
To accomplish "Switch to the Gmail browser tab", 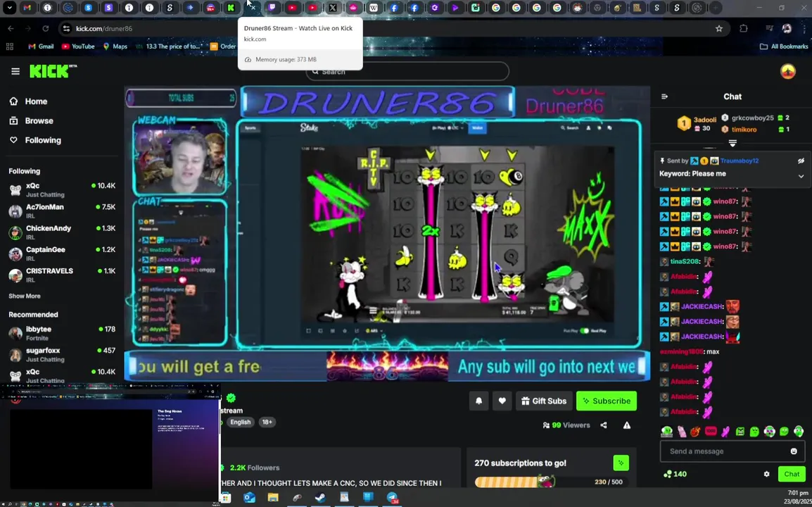I will point(27,8).
